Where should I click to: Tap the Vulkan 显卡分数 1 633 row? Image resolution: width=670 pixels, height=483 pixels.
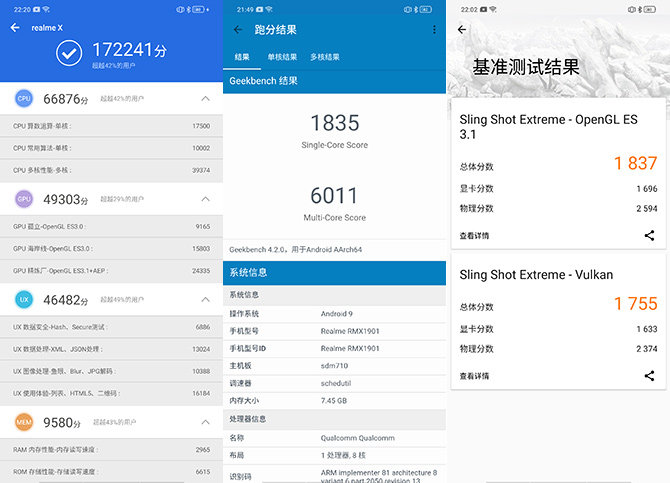coord(558,329)
